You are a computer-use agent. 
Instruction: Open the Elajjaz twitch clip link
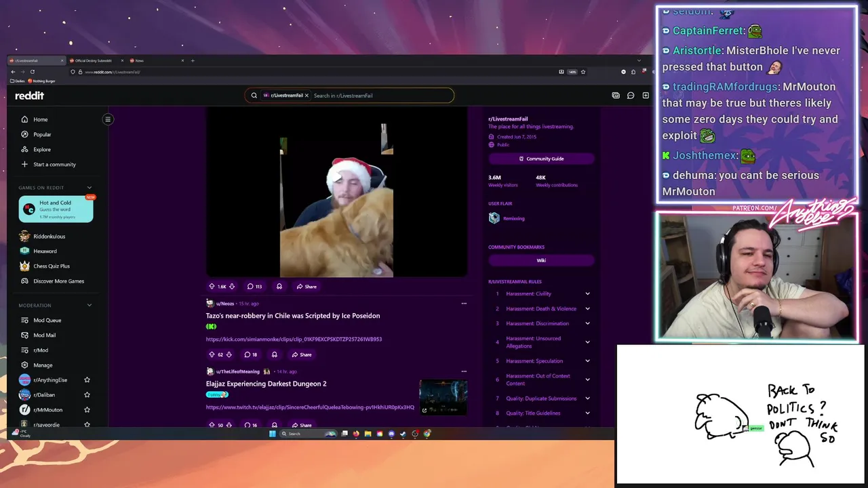tap(310, 407)
